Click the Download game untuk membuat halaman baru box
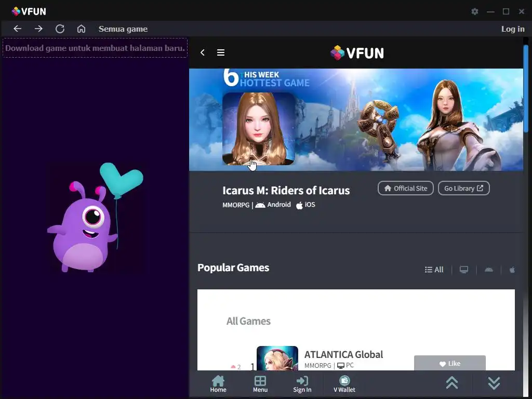Image resolution: width=532 pixels, height=399 pixels. click(x=95, y=48)
